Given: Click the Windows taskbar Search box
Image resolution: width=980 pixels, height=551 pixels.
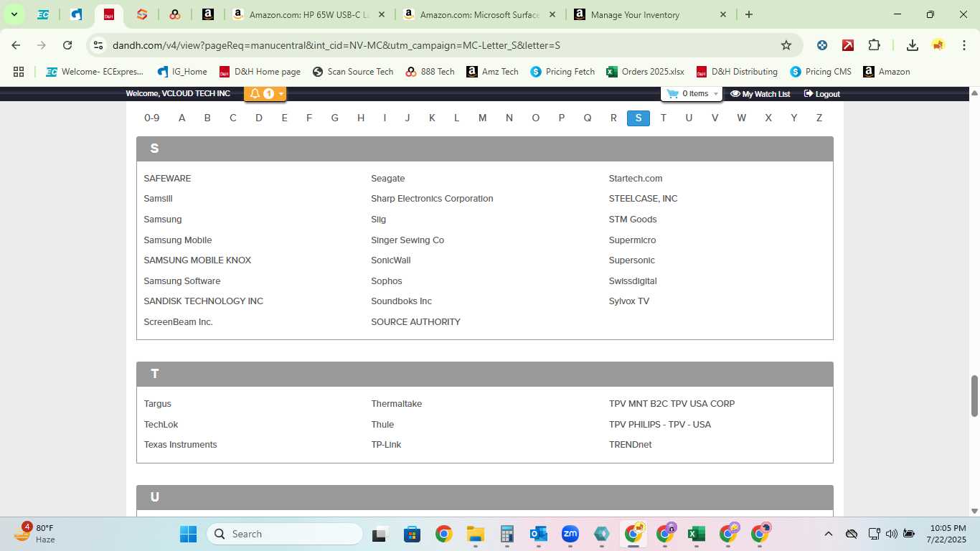Looking at the screenshot, I should 285,534.
